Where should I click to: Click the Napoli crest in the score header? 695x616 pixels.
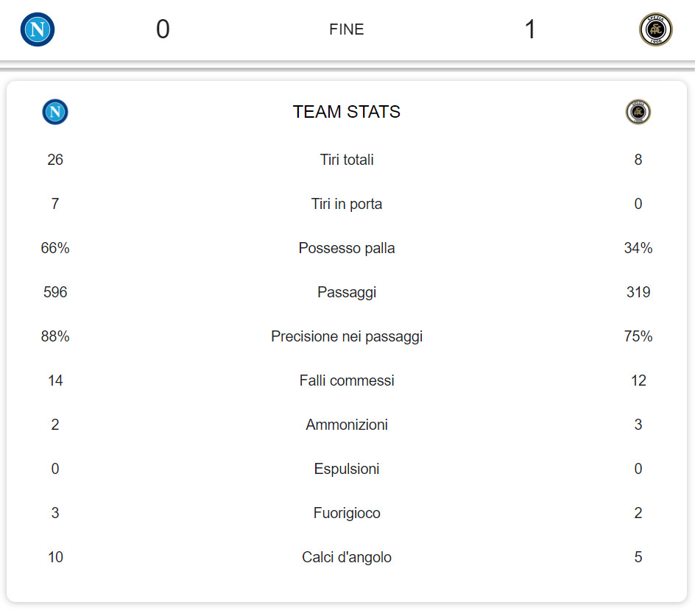(38, 29)
